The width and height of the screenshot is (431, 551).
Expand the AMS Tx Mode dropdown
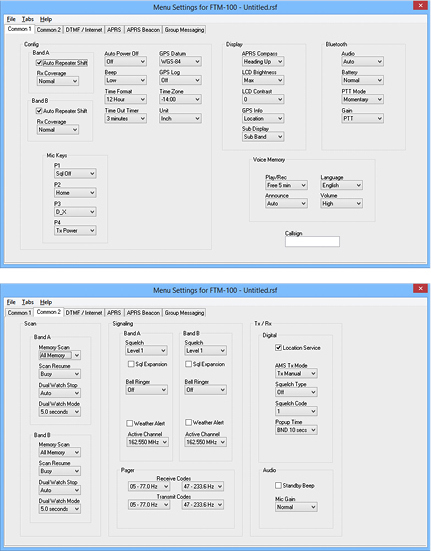click(x=296, y=373)
